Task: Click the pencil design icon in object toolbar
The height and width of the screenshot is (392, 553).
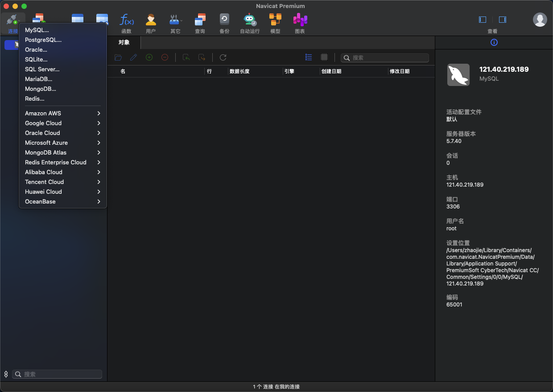Action: (133, 57)
